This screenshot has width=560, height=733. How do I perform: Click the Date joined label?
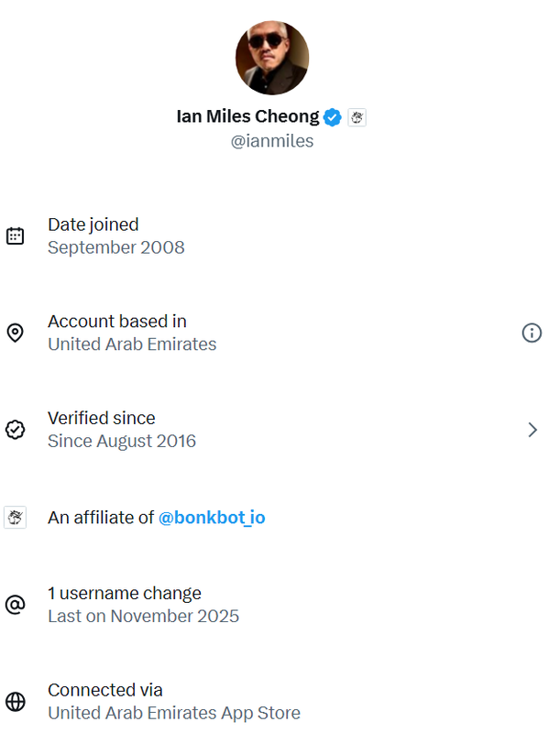(x=93, y=224)
